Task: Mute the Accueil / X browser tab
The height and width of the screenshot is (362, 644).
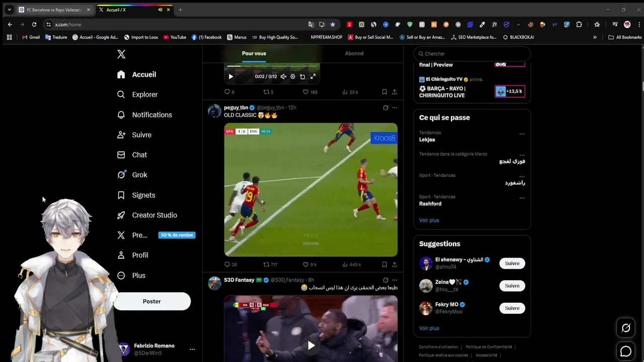Action: coord(160,10)
